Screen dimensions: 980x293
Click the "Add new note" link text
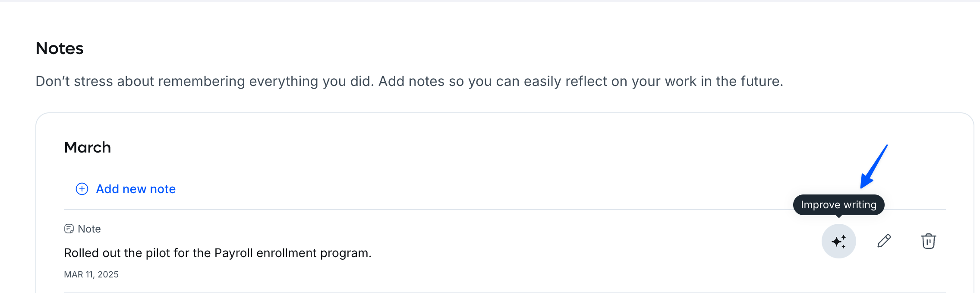pos(135,189)
